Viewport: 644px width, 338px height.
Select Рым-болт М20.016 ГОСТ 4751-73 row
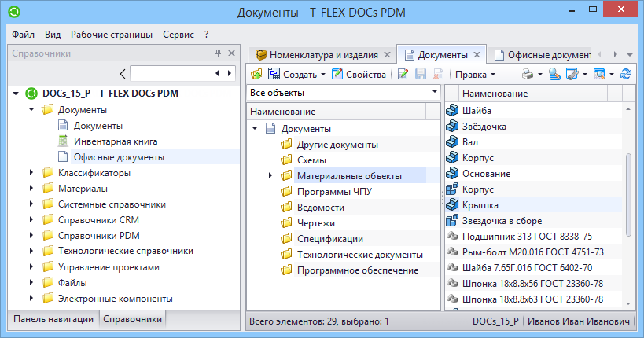[533, 252]
